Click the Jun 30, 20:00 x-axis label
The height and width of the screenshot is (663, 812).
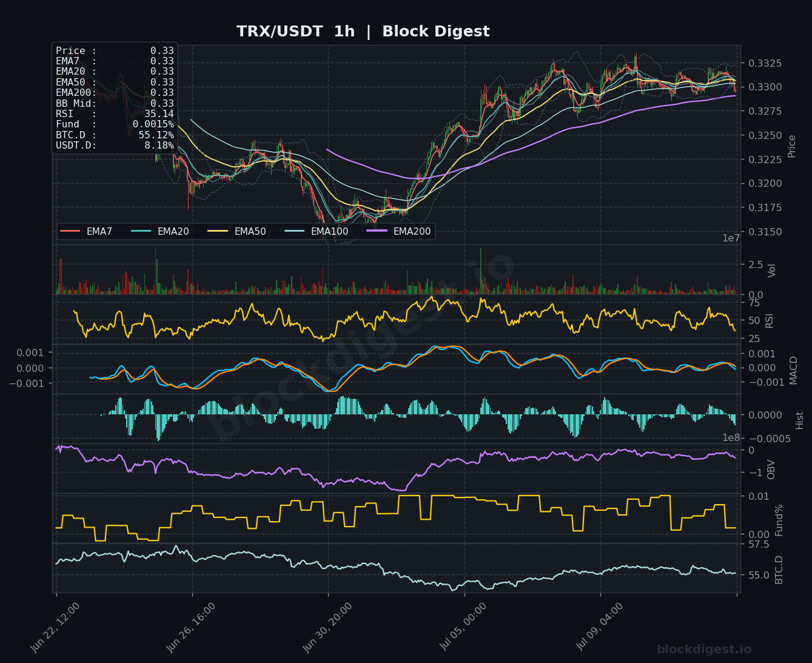point(327,627)
